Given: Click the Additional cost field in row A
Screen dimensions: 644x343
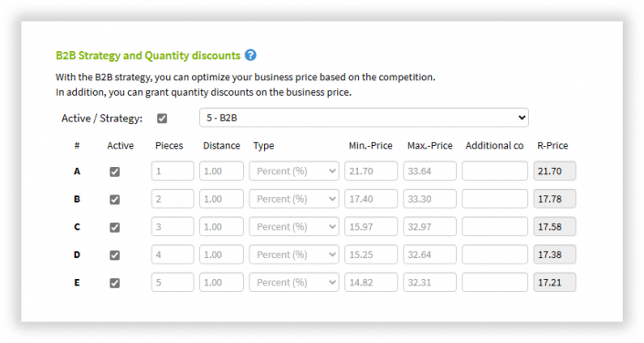Looking at the screenshot, I should click(495, 171).
